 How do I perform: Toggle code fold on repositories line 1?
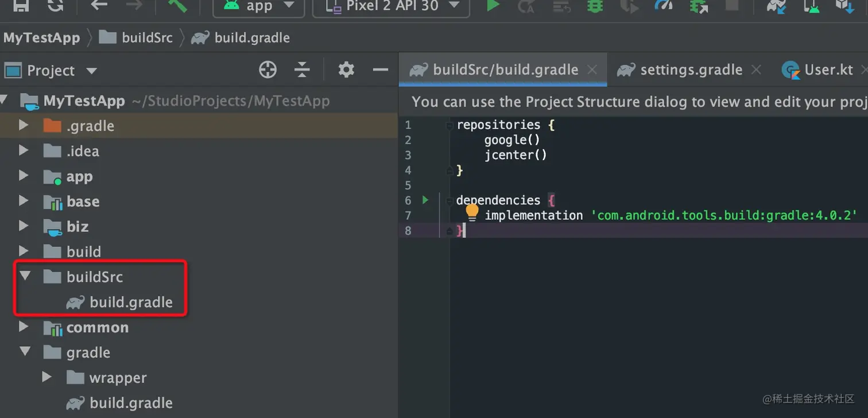click(450, 125)
